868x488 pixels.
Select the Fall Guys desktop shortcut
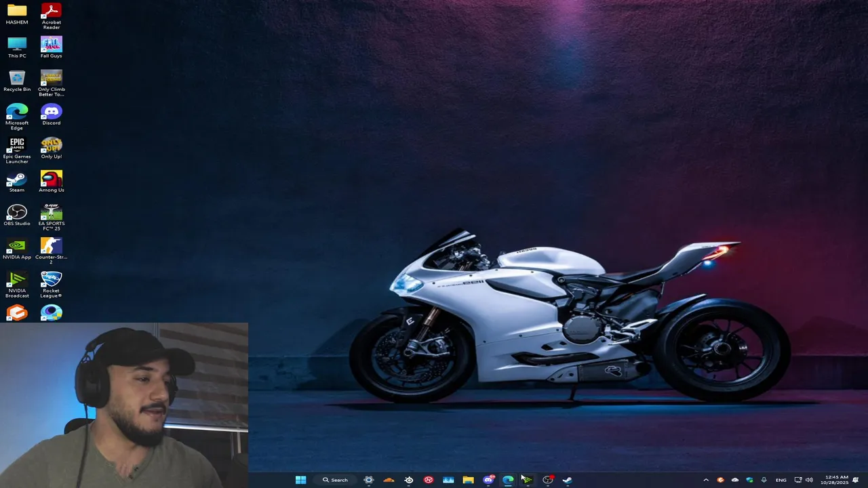51,47
